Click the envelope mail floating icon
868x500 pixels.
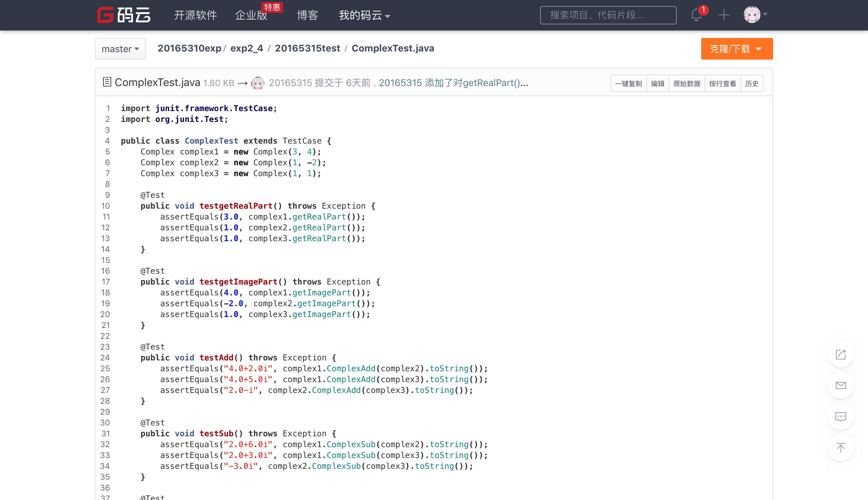841,386
